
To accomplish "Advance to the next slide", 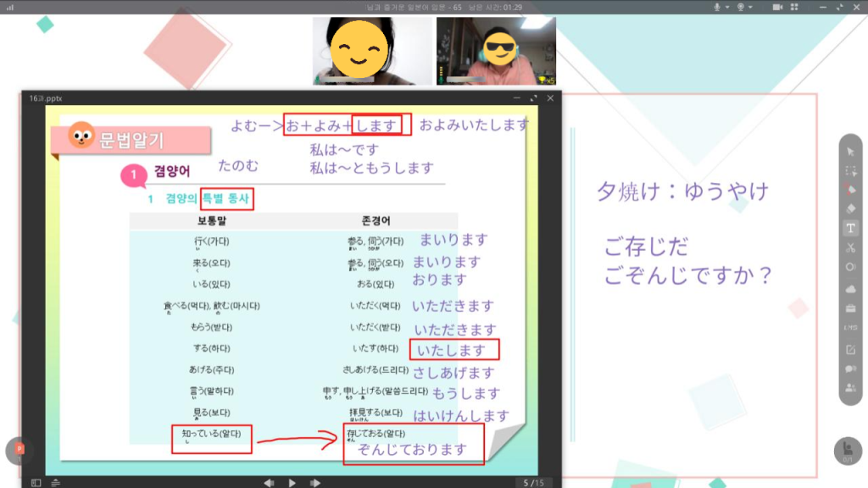I will pyautogui.click(x=315, y=482).
